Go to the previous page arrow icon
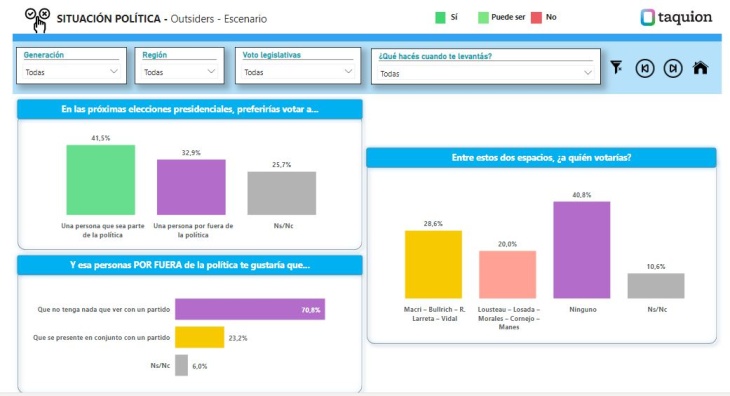The image size is (730, 396). click(645, 68)
